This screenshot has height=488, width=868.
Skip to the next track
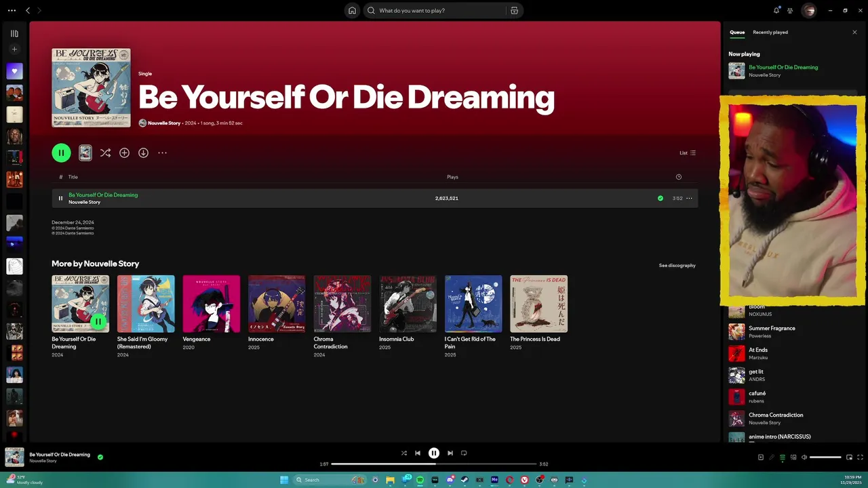[x=450, y=453]
